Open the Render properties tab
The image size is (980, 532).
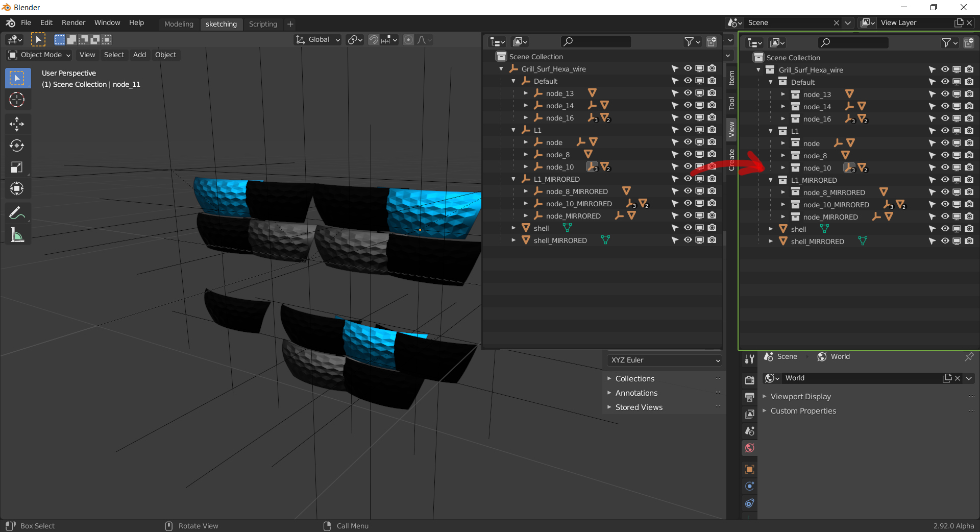point(749,380)
